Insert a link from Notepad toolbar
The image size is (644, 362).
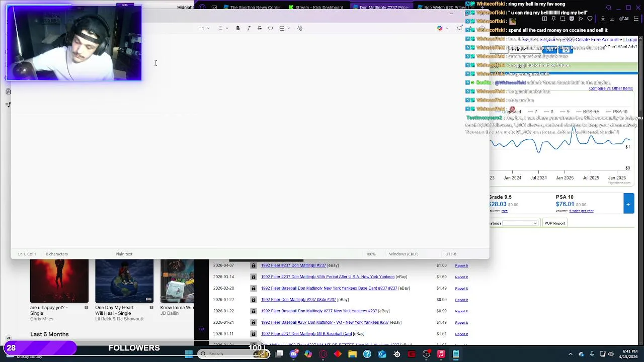tap(270, 28)
